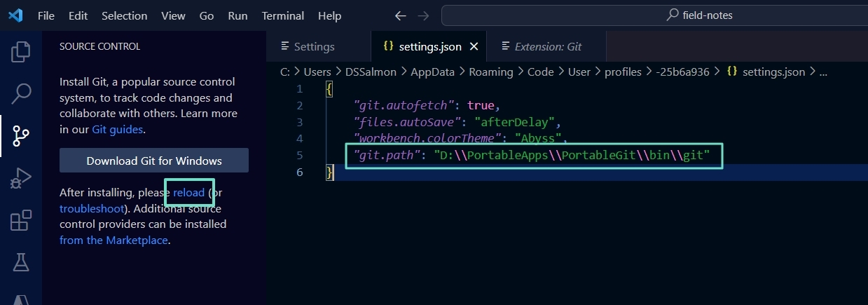Click the Users breadcrumb segment

[317, 72]
